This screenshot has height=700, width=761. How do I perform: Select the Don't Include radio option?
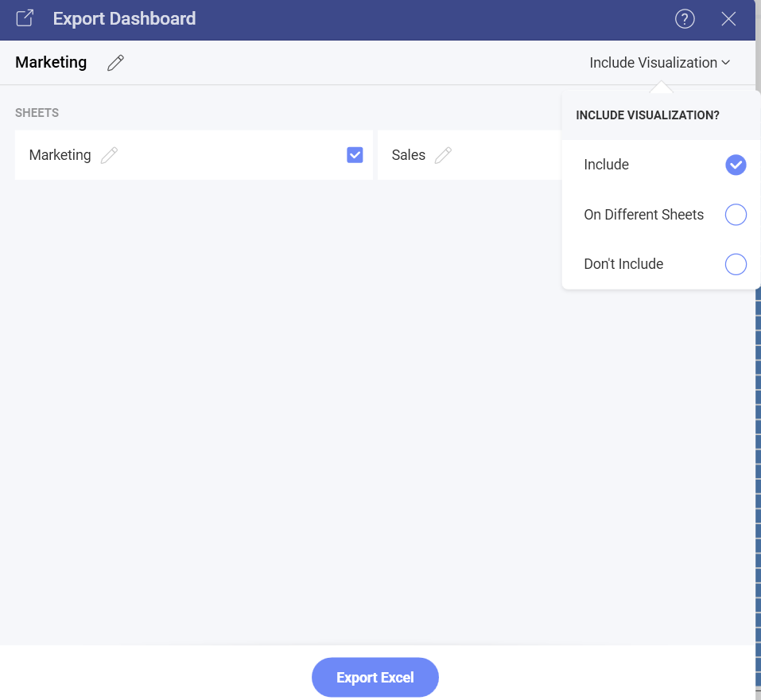pyautogui.click(x=736, y=264)
